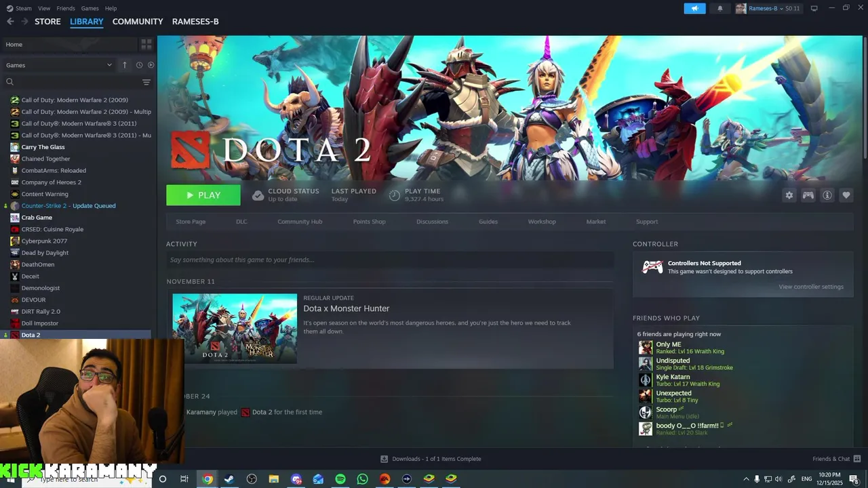Screen dimensions: 868x488
Task: Open the View menu
Action: point(44,8)
